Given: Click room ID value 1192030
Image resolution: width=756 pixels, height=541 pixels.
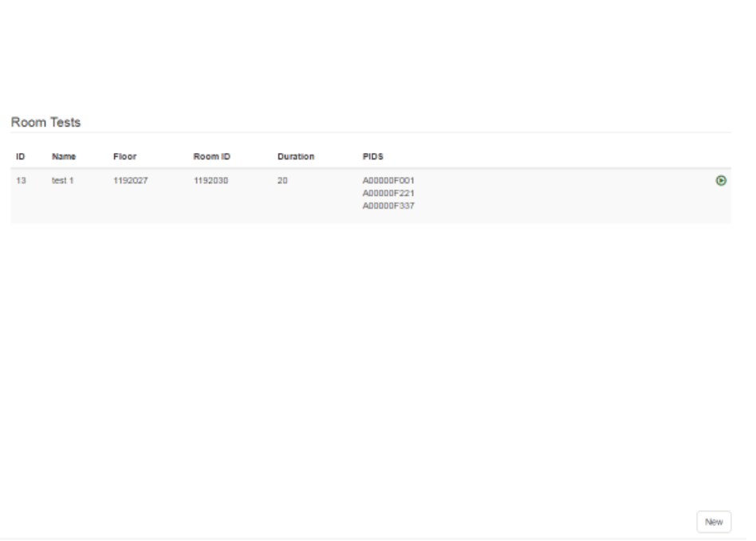Looking at the screenshot, I should click(211, 181).
